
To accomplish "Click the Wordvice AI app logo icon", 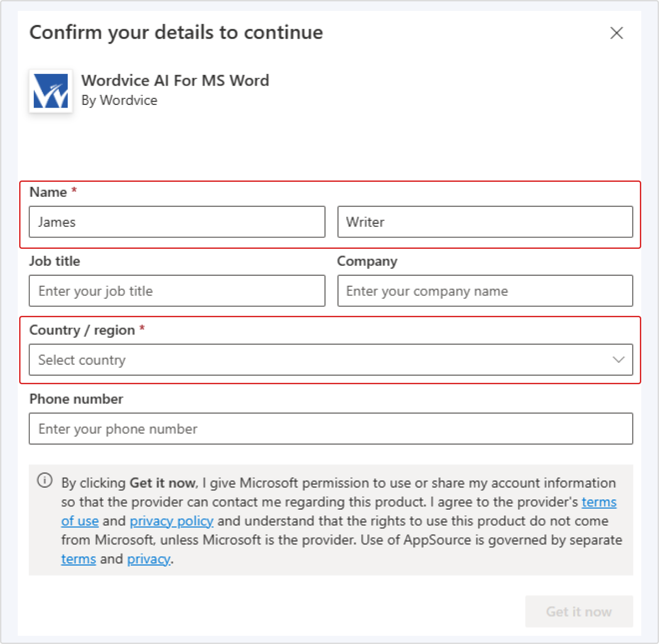I will tap(51, 91).
